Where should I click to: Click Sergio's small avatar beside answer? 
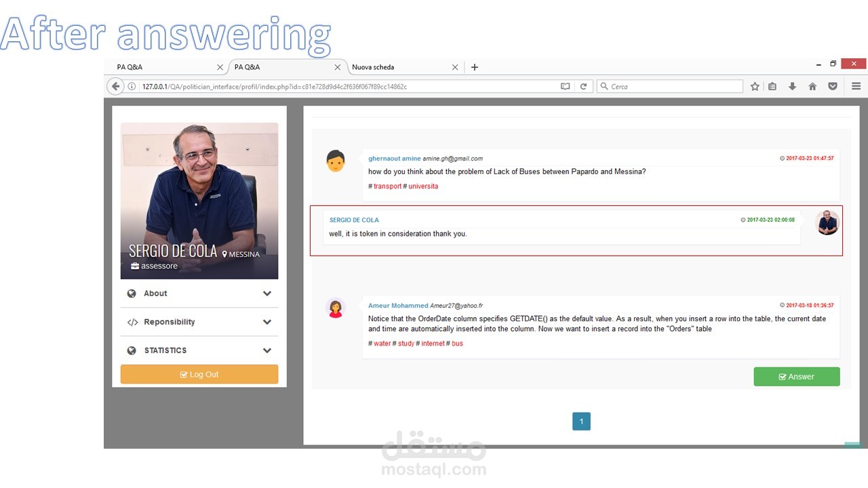pyautogui.click(x=827, y=222)
